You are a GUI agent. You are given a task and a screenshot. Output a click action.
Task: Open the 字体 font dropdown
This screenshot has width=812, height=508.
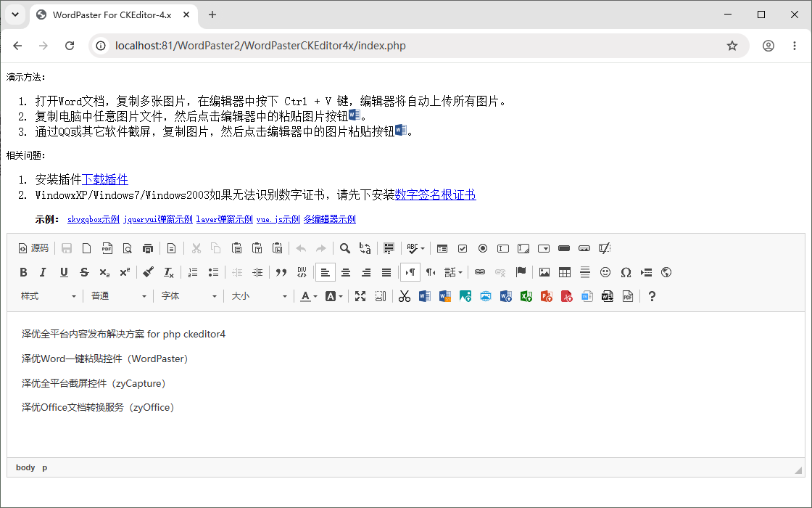[x=189, y=296]
